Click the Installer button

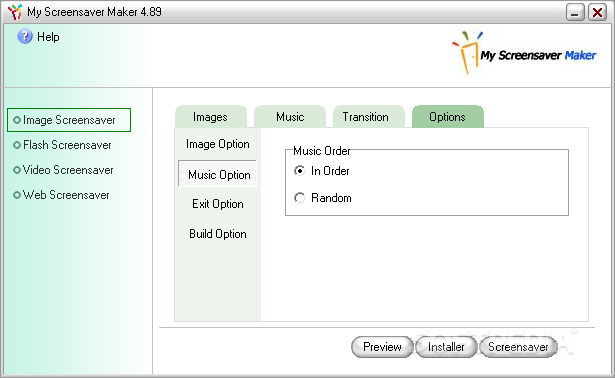tap(446, 347)
